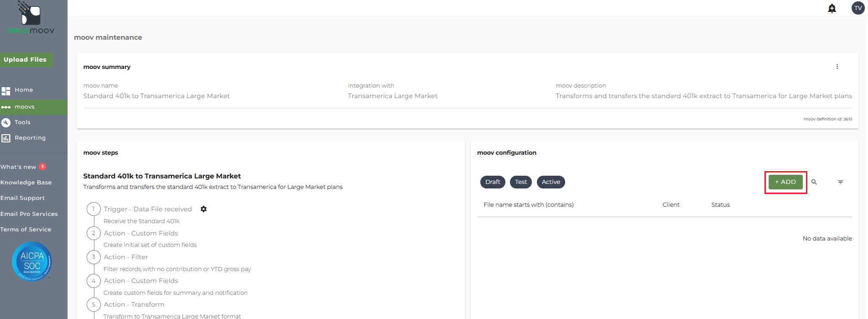
Task: Click the moov definition id text
Action: point(828,119)
